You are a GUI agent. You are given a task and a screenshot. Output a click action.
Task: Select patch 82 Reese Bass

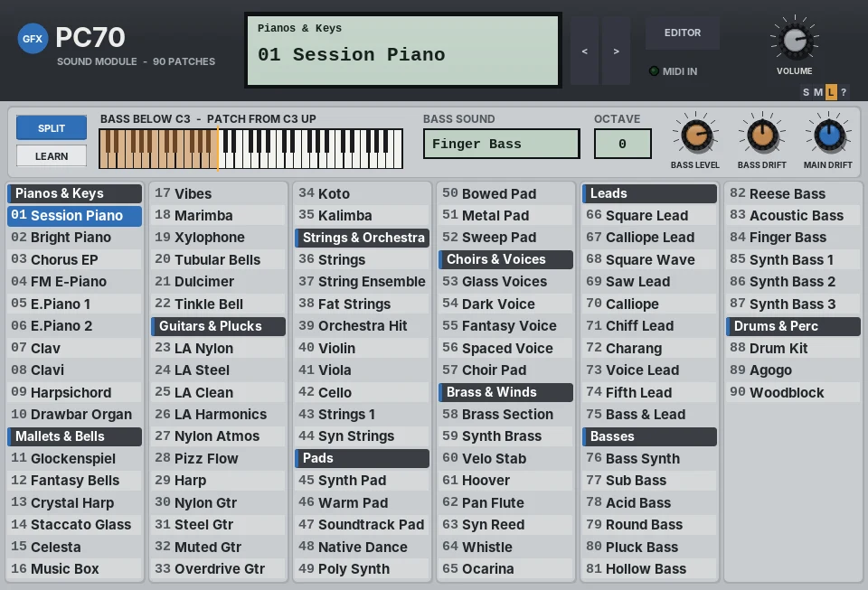[x=793, y=193]
